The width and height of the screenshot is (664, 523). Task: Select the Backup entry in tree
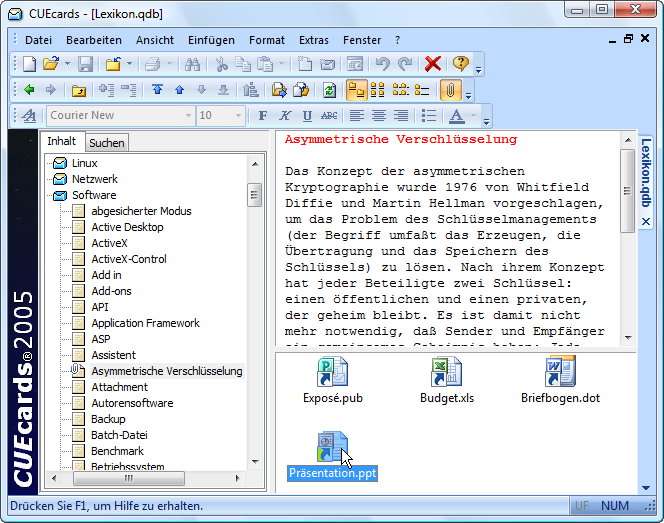tap(108, 419)
